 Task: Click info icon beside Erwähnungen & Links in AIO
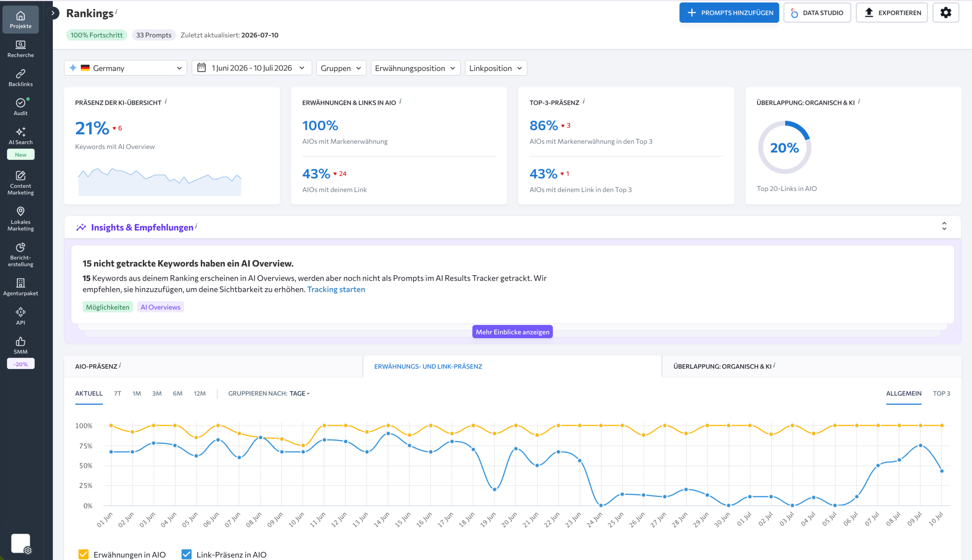tap(401, 101)
